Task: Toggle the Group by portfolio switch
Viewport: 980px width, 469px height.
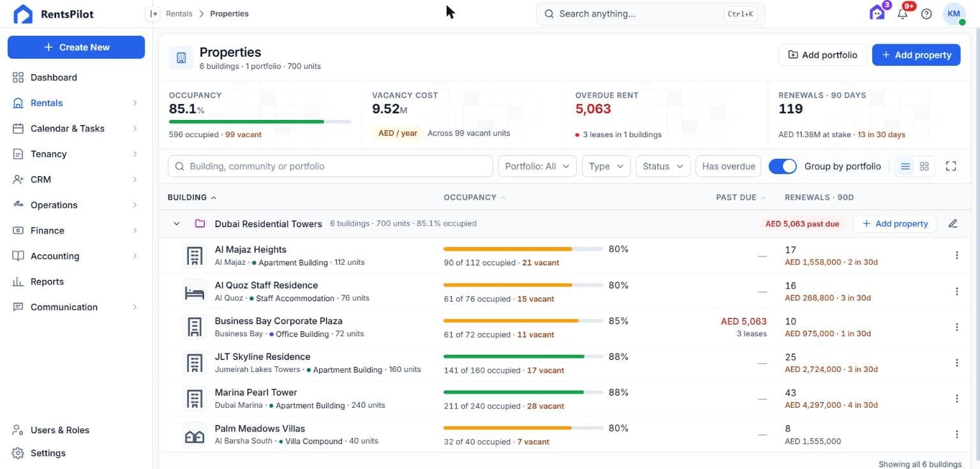Action: click(782, 167)
